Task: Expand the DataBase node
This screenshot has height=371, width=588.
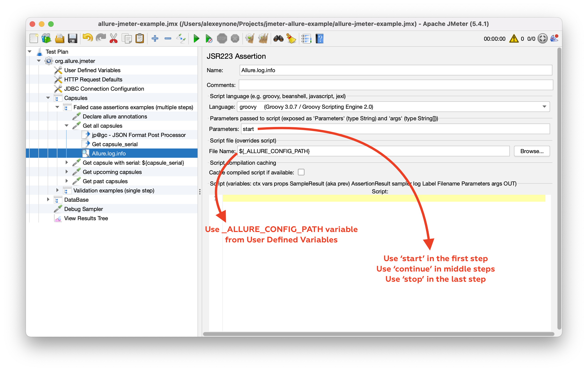Action: [48, 200]
